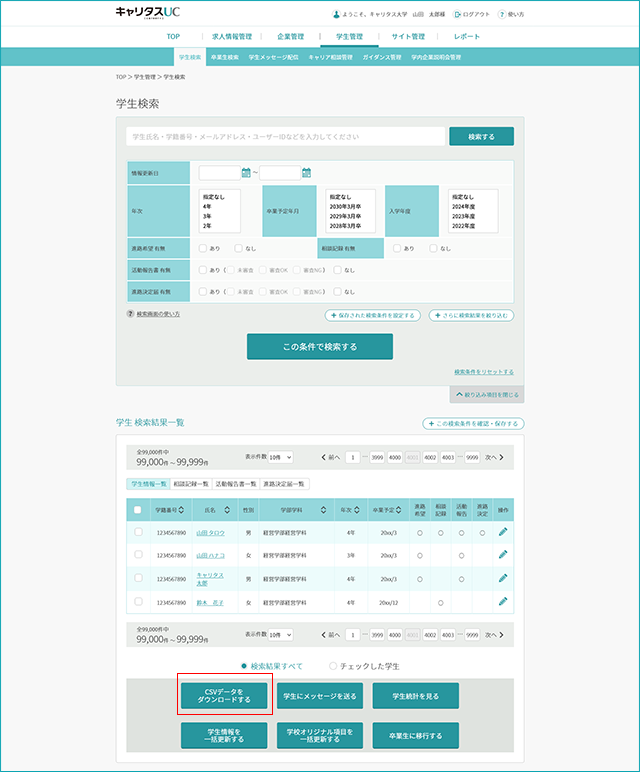The height and width of the screenshot is (772, 640).
Task: Click 検索条件をリセットする link
Action: (484, 372)
